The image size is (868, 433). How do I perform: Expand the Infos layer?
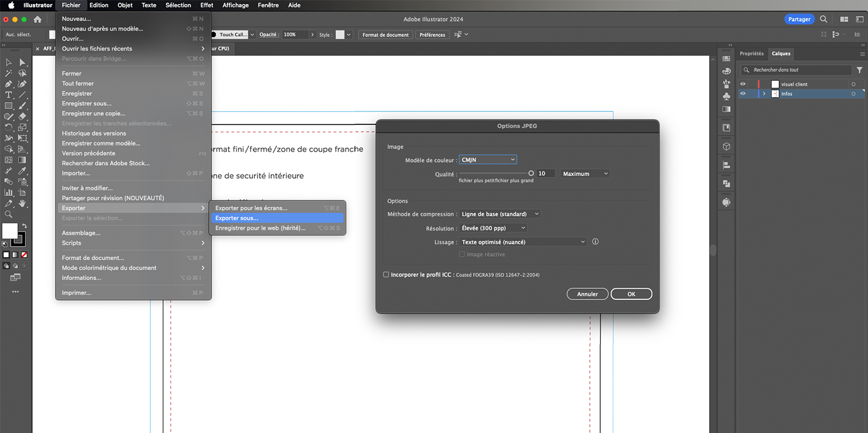click(764, 94)
